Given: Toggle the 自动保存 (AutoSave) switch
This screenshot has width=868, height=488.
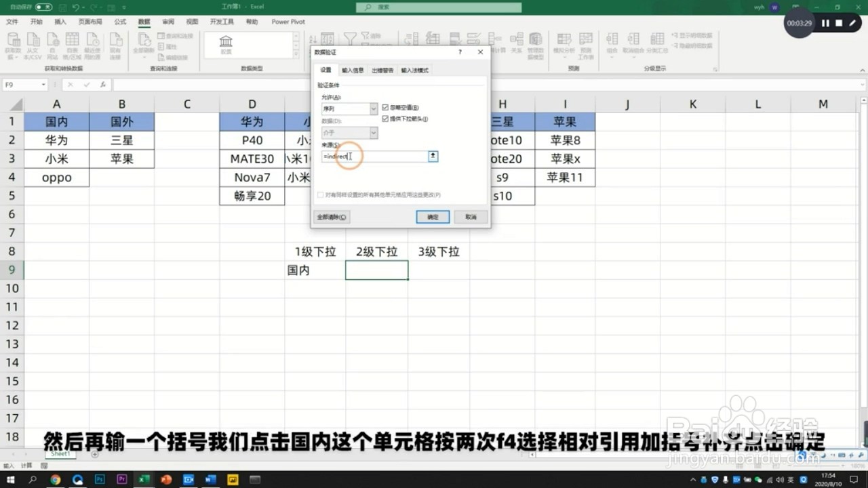Looking at the screenshot, I should pyautogui.click(x=43, y=7).
